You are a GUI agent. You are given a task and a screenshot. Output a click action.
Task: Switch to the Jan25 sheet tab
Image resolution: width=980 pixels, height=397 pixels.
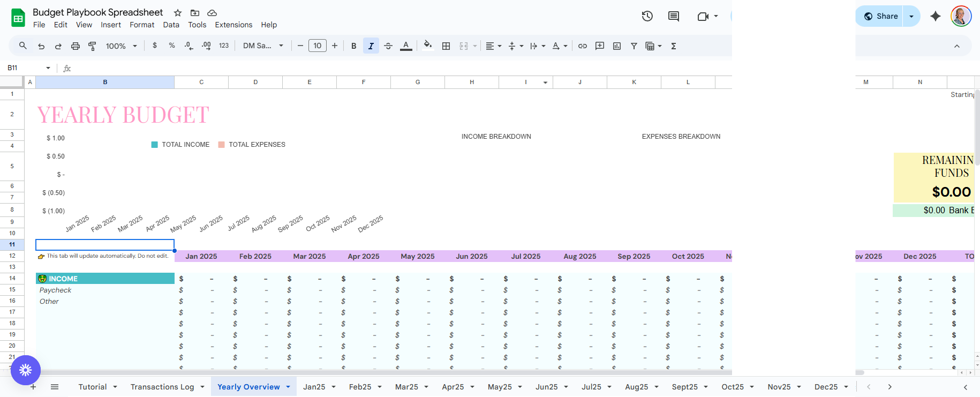[314, 387]
